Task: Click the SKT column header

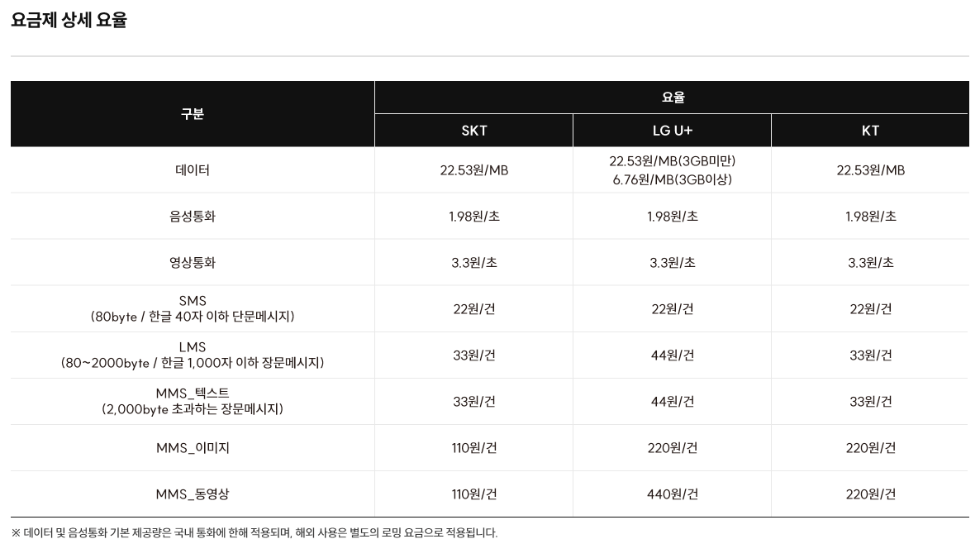Action: (473, 131)
